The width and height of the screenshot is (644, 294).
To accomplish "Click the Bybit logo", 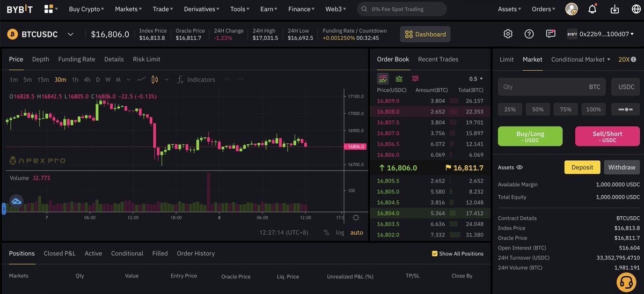I will click(19, 9).
